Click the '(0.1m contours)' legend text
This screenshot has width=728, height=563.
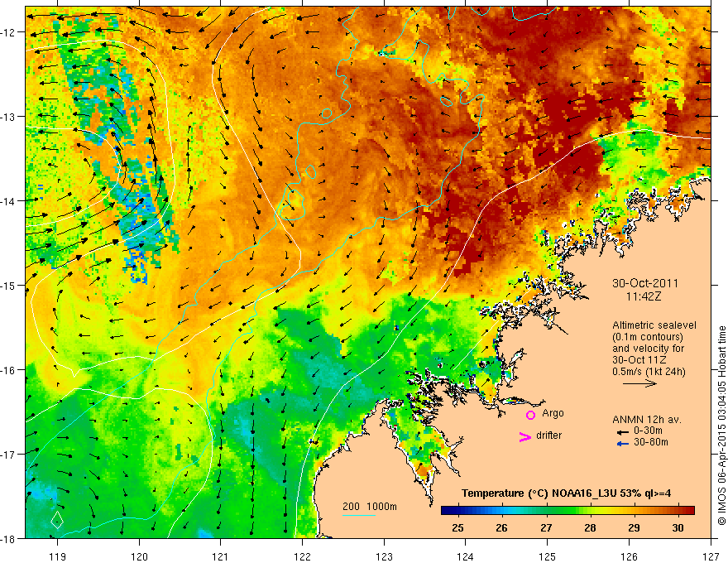647,337
